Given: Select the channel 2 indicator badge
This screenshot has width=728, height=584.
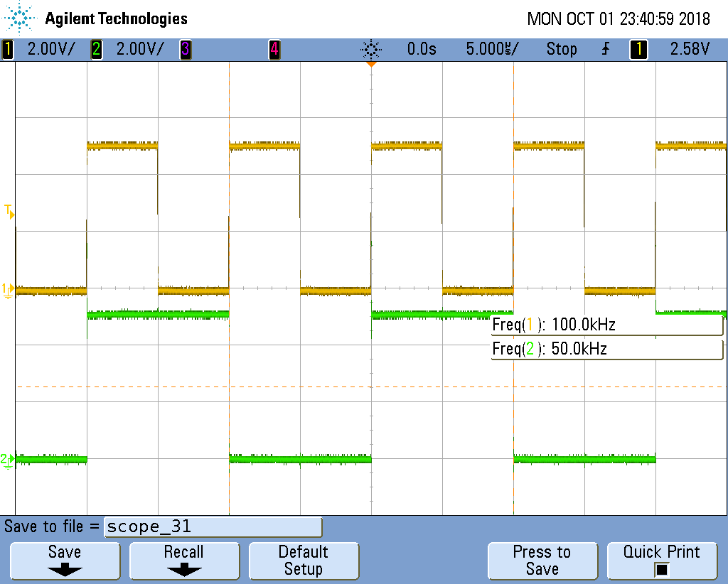Looking at the screenshot, I should pyautogui.click(x=97, y=49).
